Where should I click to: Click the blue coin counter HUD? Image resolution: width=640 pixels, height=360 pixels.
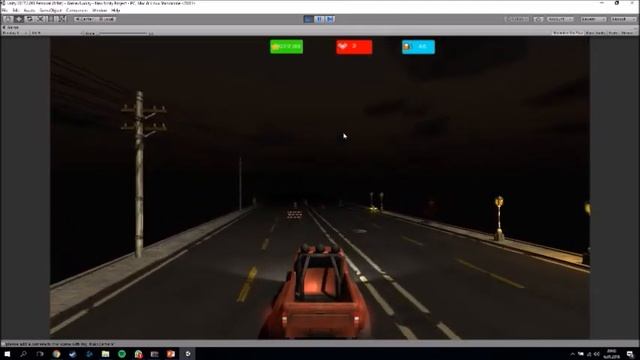pyautogui.click(x=418, y=47)
